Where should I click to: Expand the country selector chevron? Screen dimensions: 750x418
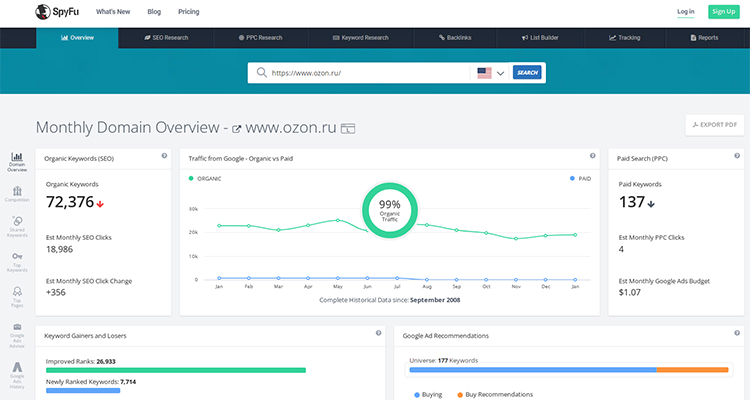500,73
